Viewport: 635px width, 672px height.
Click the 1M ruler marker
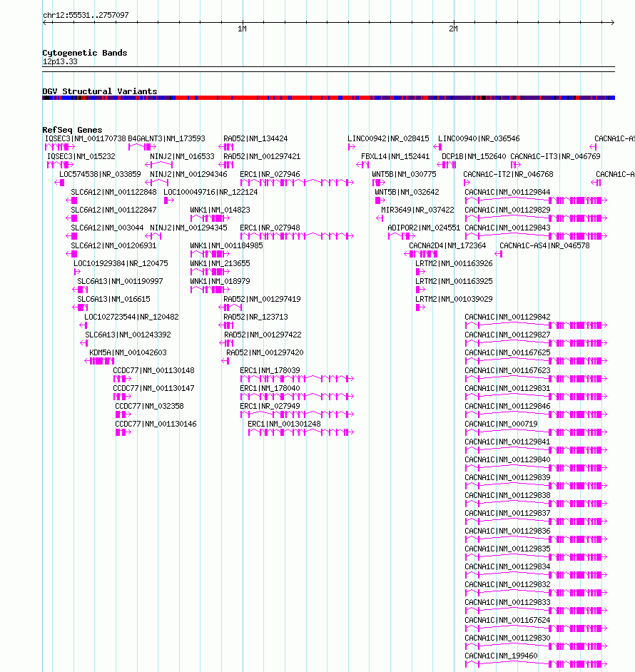click(x=243, y=29)
